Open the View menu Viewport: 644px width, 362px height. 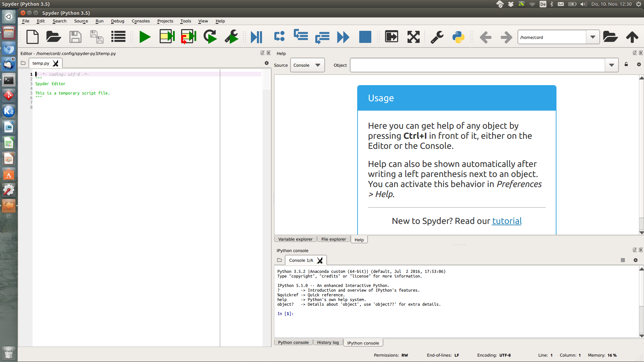pos(203,21)
